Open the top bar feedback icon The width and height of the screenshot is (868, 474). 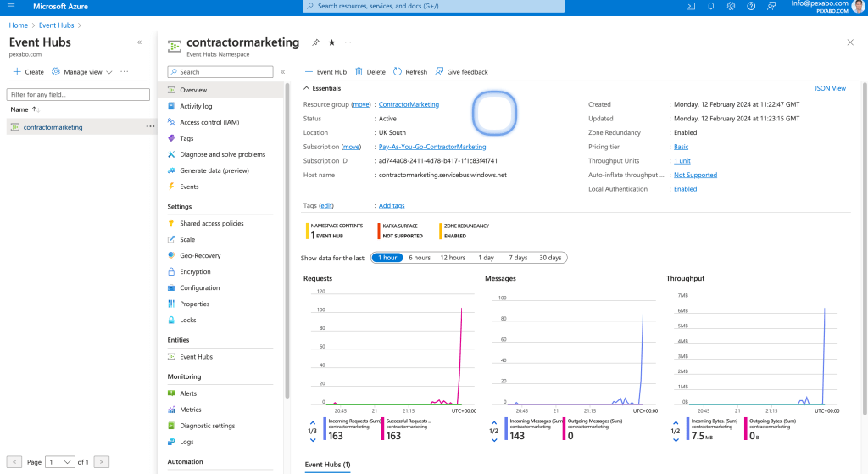771,6
